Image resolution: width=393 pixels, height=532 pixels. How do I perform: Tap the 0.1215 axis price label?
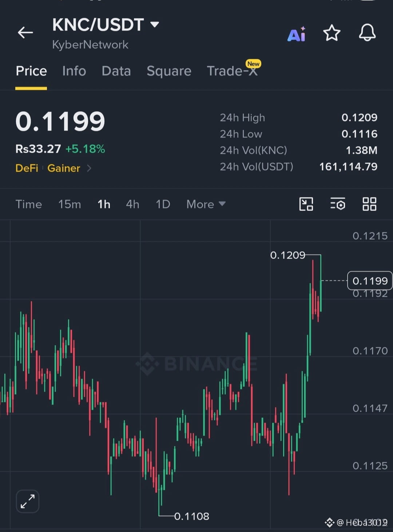(370, 236)
